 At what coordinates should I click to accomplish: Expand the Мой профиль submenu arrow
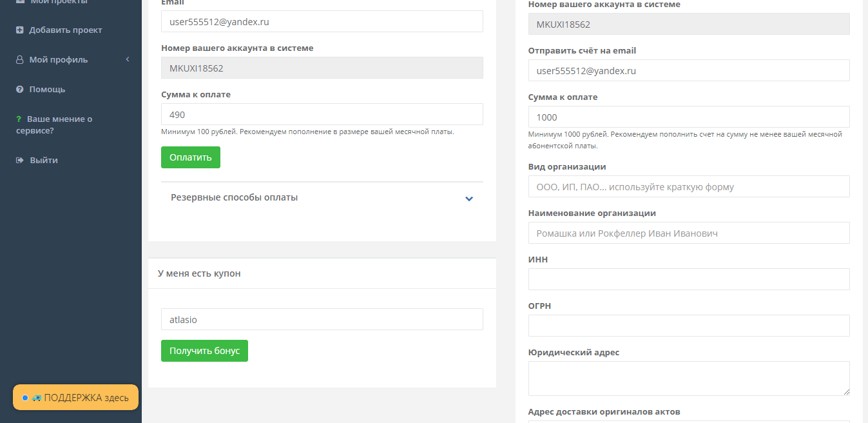click(128, 60)
